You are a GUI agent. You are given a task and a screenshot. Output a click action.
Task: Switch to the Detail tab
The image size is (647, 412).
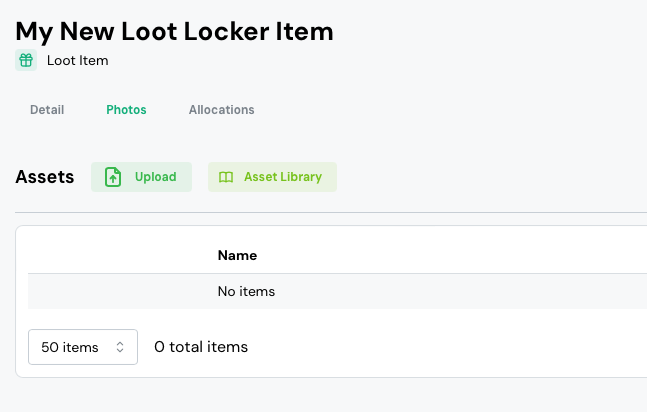click(47, 110)
